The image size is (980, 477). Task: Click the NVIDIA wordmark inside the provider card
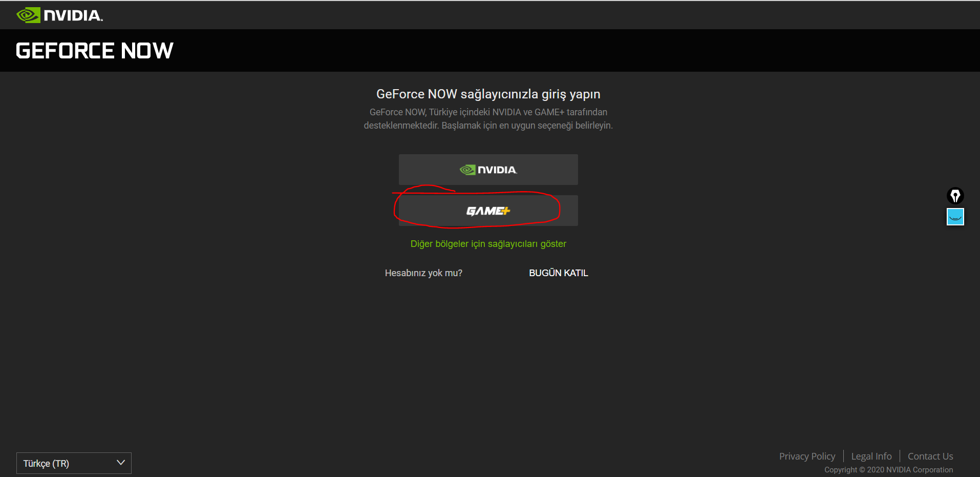point(496,169)
